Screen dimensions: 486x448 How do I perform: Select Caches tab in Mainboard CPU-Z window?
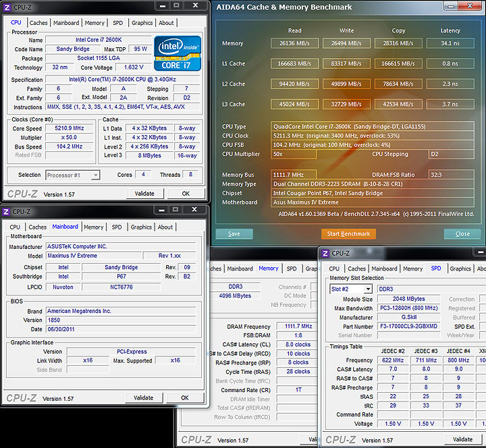click(38, 227)
